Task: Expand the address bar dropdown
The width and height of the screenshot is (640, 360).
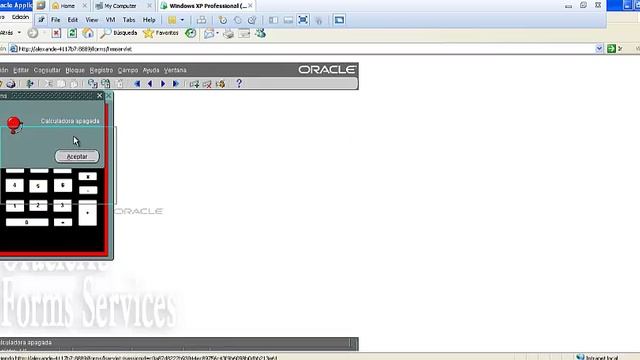Action: coord(599,49)
